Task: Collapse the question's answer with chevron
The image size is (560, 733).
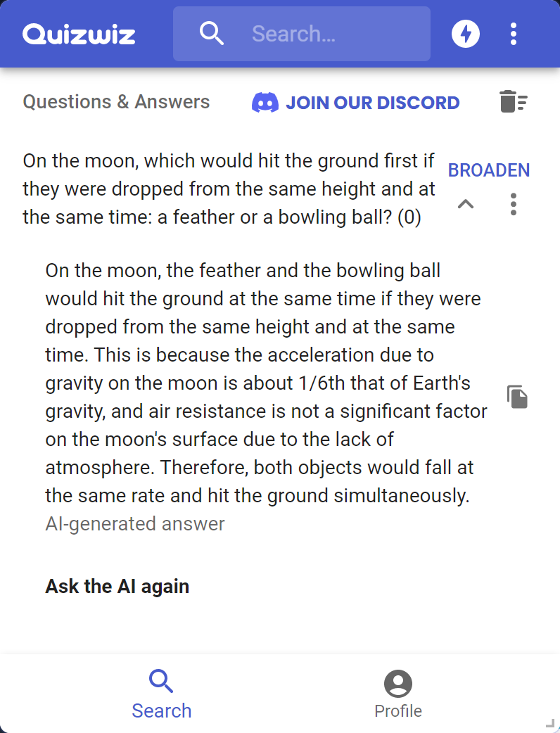Action: click(466, 205)
